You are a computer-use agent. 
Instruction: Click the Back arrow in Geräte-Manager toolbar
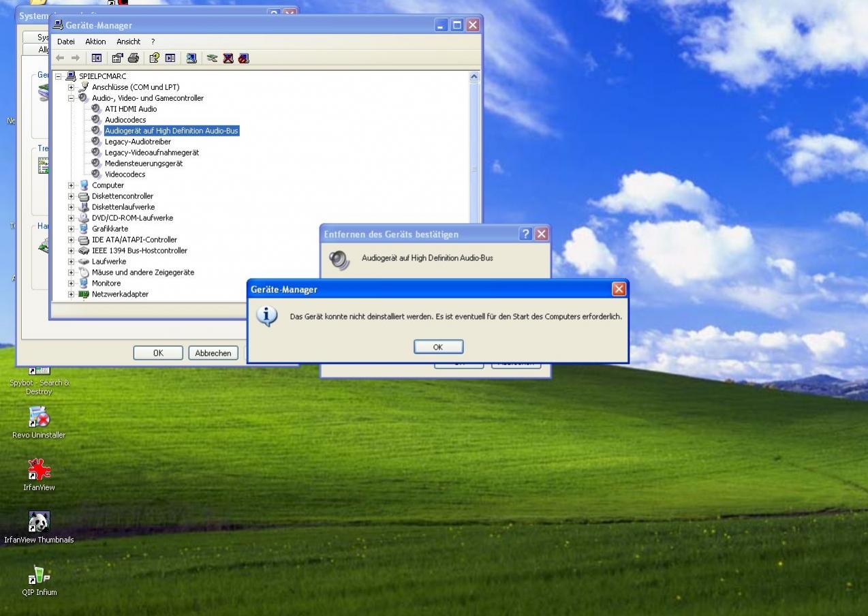pyautogui.click(x=60, y=58)
